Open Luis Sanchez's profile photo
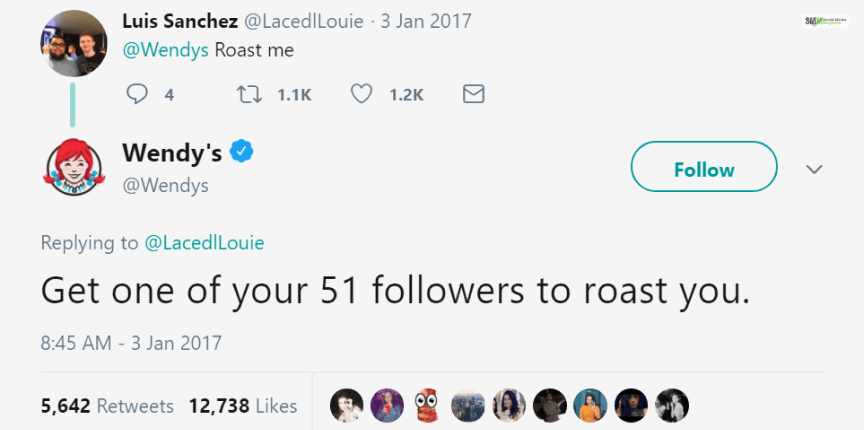The image size is (864, 430). click(x=72, y=42)
